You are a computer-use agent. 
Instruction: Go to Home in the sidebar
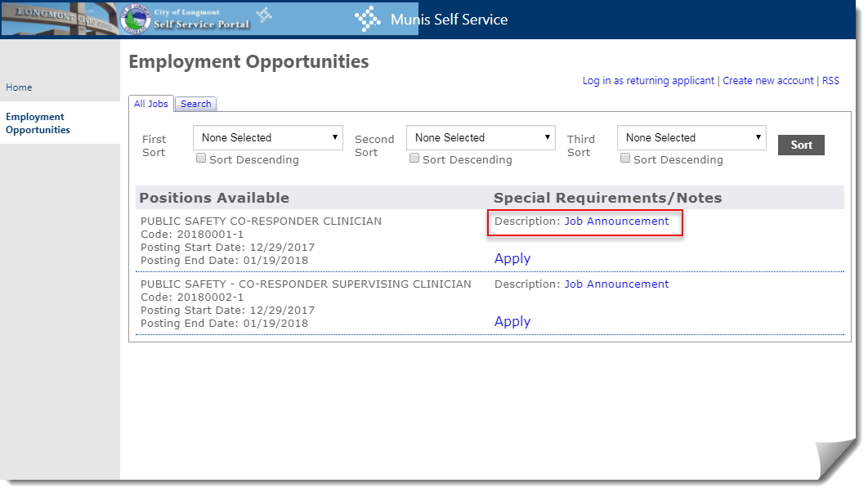[x=19, y=87]
